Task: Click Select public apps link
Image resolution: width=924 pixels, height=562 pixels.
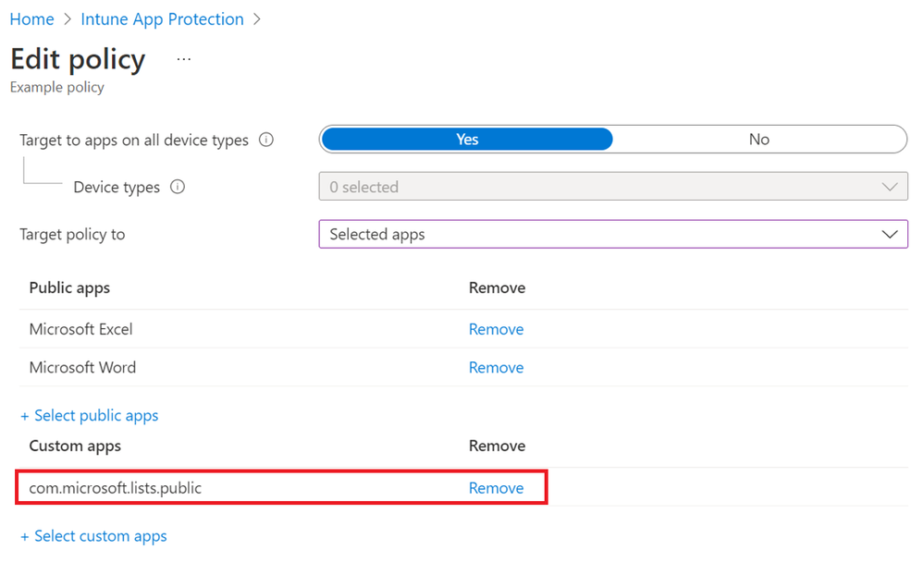Action: pyautogui.click(x=90, y=416)
